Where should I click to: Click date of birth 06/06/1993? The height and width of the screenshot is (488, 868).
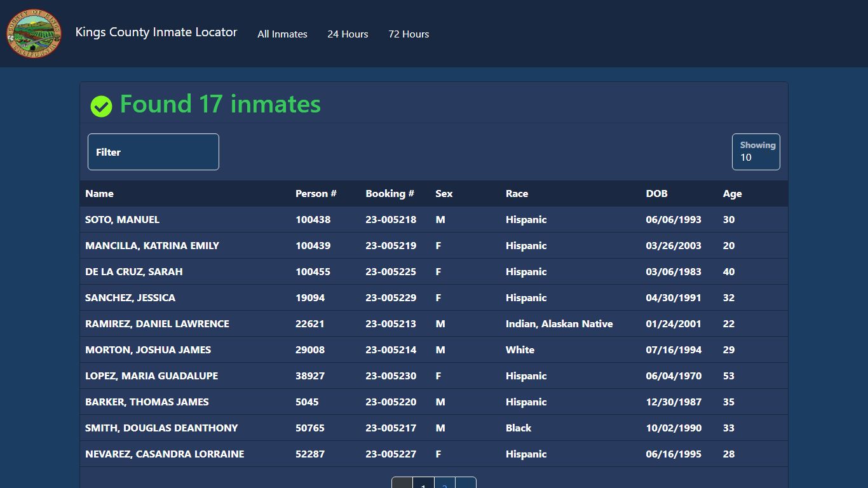tap(674, 220)
